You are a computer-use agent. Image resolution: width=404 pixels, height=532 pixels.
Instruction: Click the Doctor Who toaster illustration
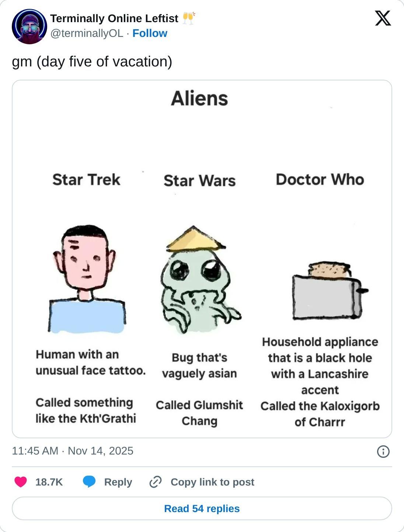[327, 295]
